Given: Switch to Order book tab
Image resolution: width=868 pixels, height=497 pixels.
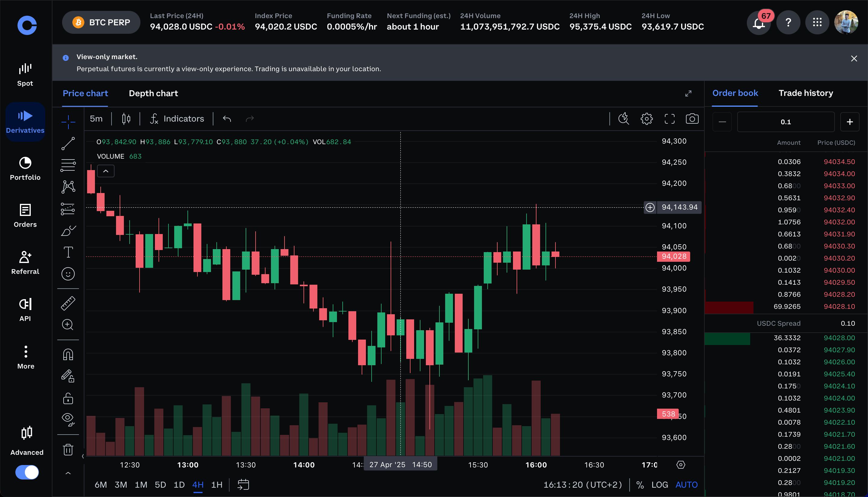Looking at the screenshot, I should click(735, 93).
